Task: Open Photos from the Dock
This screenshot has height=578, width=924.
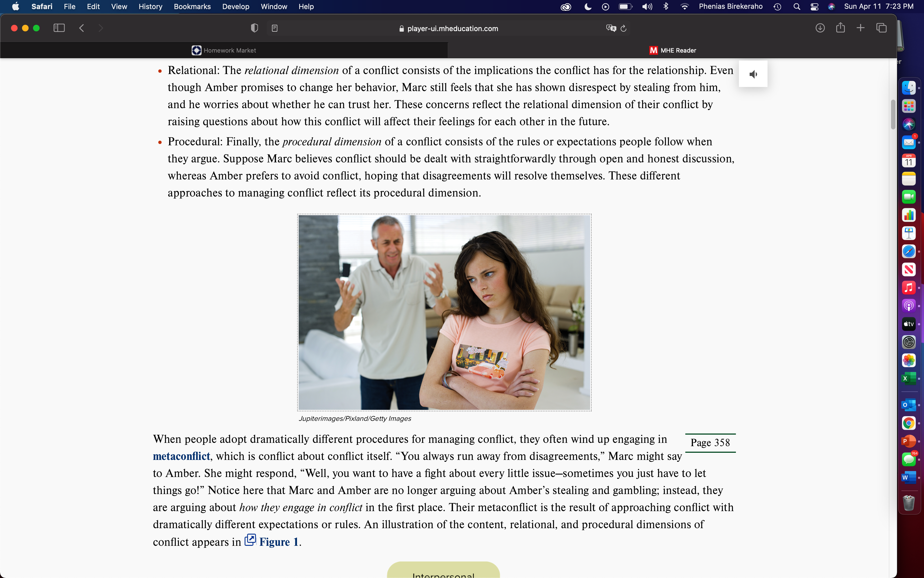Action: coord(909,361)
